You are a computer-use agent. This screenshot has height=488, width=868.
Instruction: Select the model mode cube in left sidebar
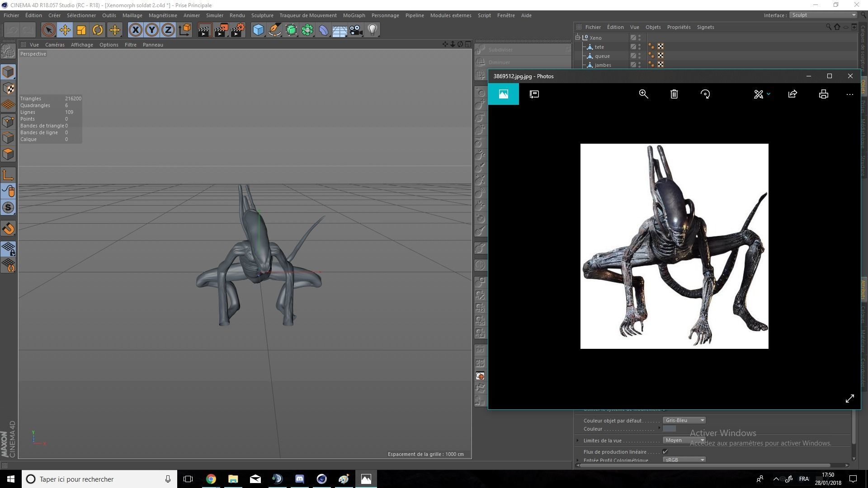9,72
